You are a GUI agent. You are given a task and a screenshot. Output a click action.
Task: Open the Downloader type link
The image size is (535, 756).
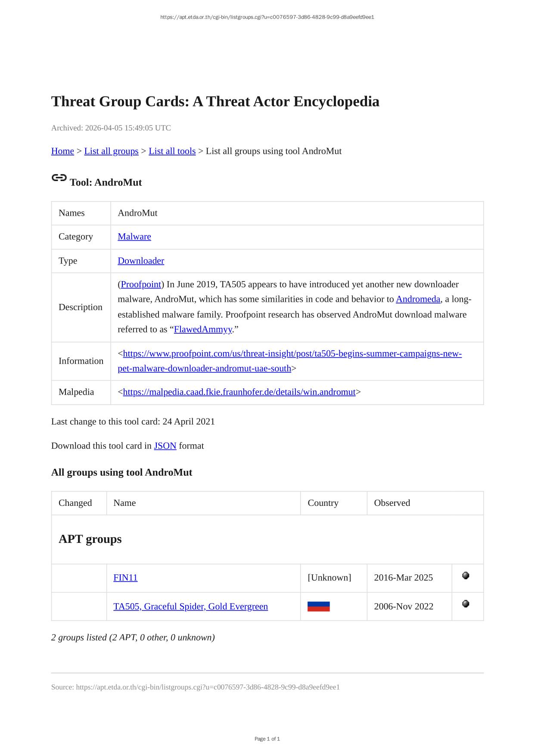click(x=141, y=261)
